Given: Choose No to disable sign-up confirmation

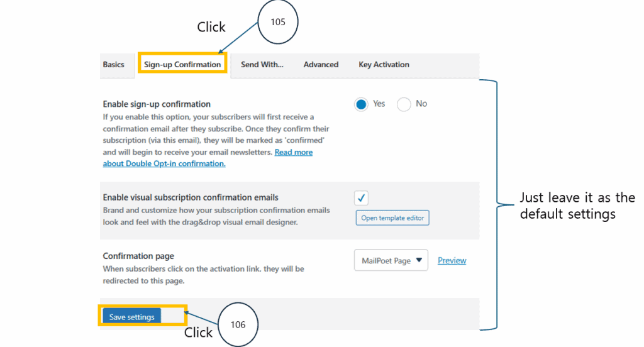Looking at the screenshot, I should (404, 104).
